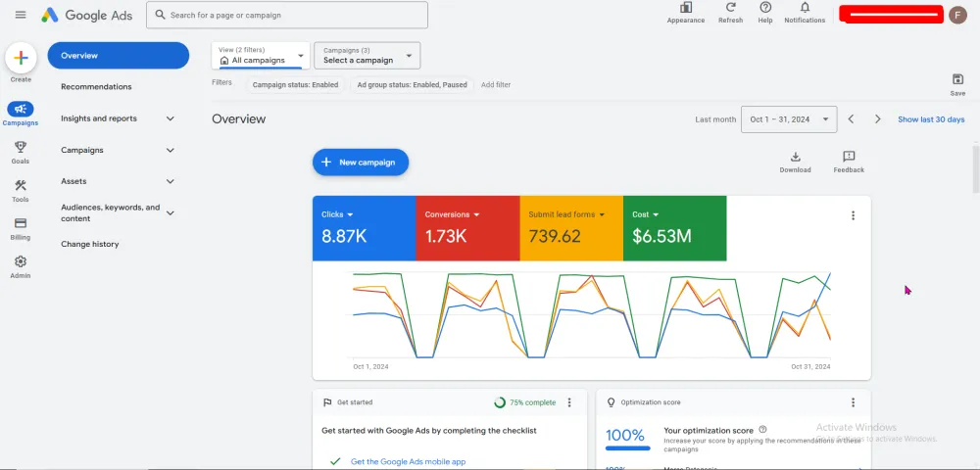Change the Cost metric dropdown
The width and height of the screenshot is (980, 470).
click(646, 214)
